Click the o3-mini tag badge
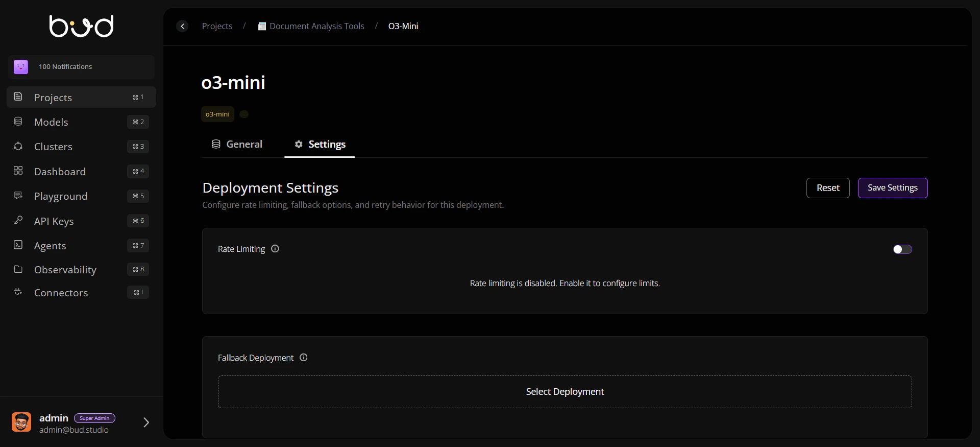This screenshot has width=980, height=447. tap(217, 114)
